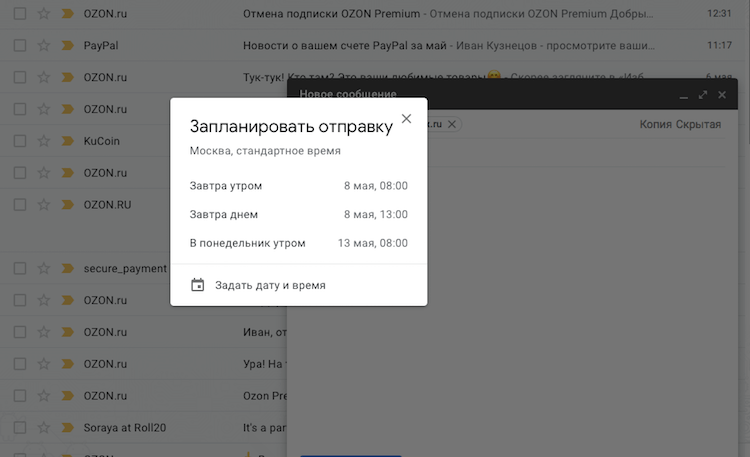
Task: Schedule for Завтра днем at 13:00
Action: [298, 214]
